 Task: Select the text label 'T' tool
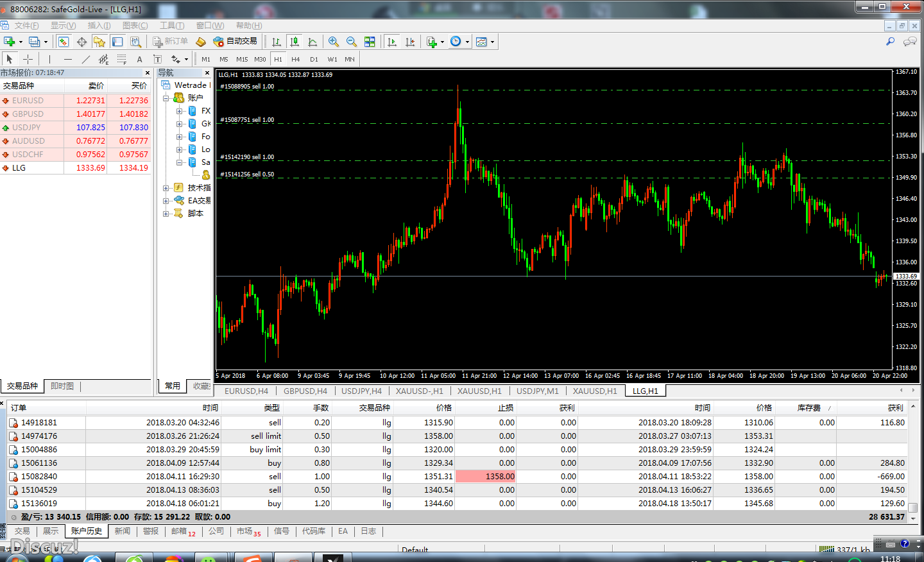click(157, 59)
